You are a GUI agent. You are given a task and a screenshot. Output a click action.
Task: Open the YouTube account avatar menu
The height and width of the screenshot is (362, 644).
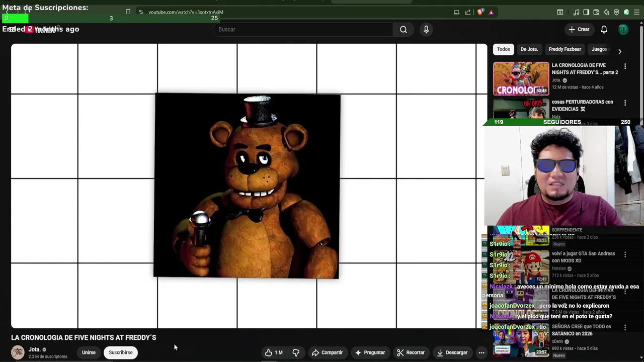point(623,30)
